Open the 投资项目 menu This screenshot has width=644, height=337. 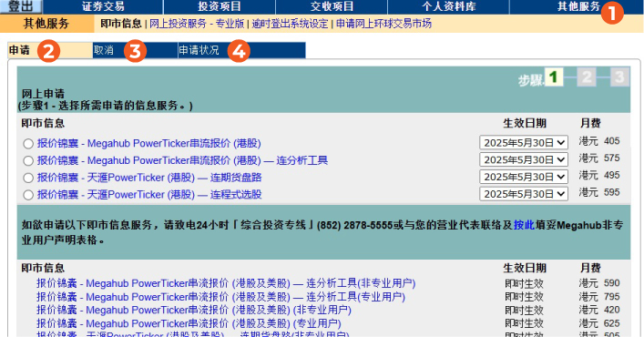tap(220, 6)
